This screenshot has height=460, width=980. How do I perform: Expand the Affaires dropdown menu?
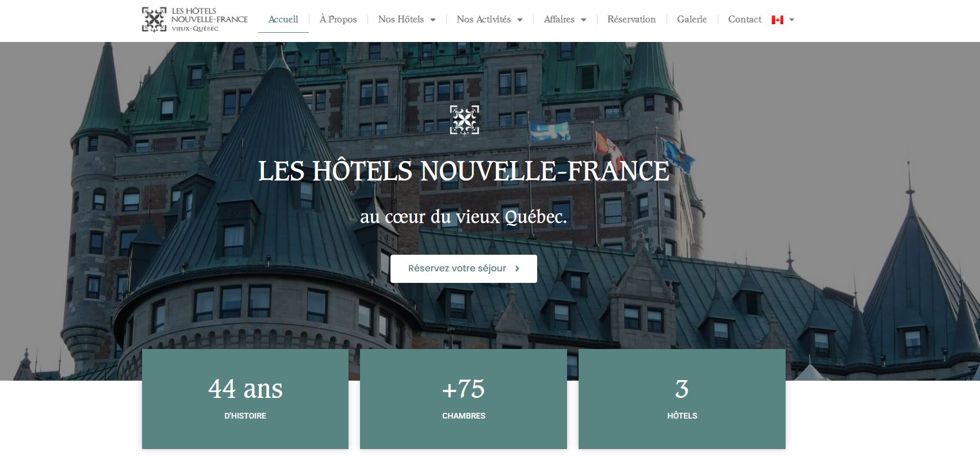click(x=565, y=20)
